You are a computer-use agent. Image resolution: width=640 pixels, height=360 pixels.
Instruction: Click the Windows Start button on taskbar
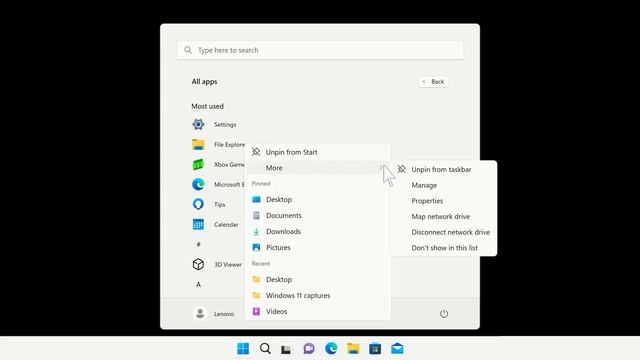(x=243, y=349)
